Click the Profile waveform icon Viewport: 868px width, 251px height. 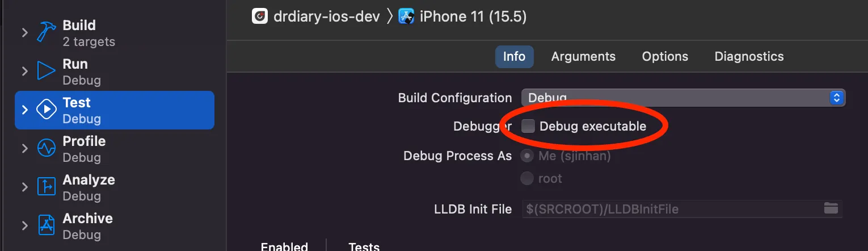click(x=46, y=149)
